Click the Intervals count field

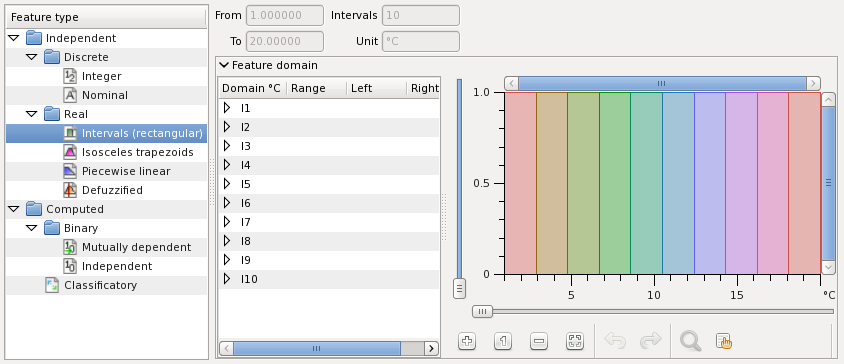point(421,15)
